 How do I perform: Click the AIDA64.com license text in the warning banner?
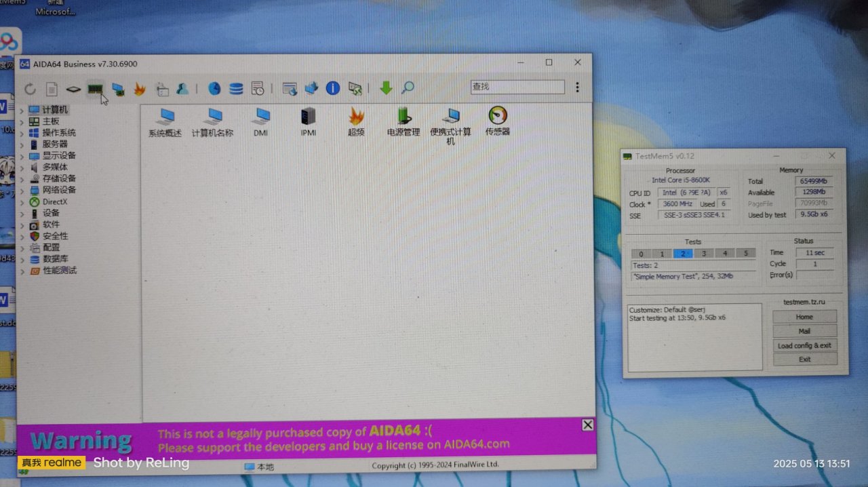[x=477, y=445]
